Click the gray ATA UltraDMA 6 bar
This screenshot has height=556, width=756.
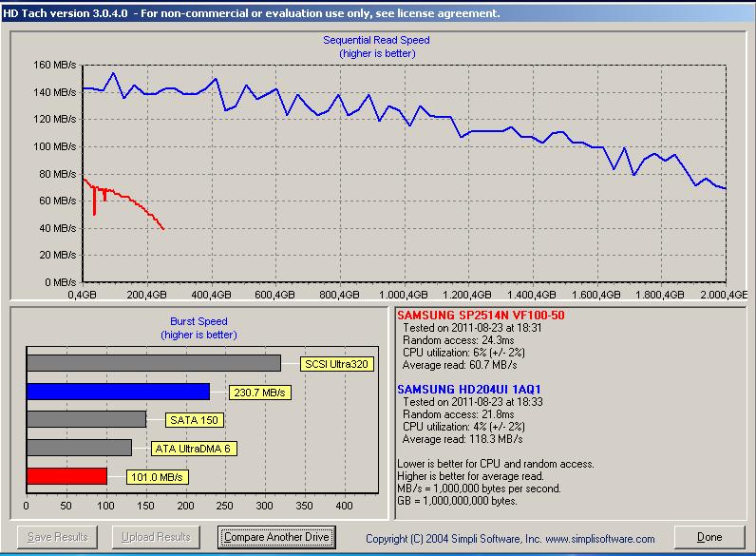tap(79, 448)
